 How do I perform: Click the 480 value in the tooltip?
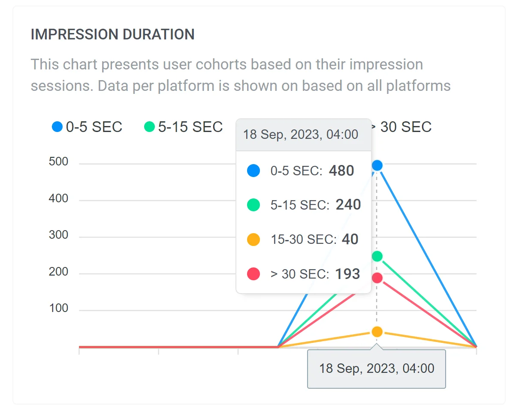click(x=341, y=171)
